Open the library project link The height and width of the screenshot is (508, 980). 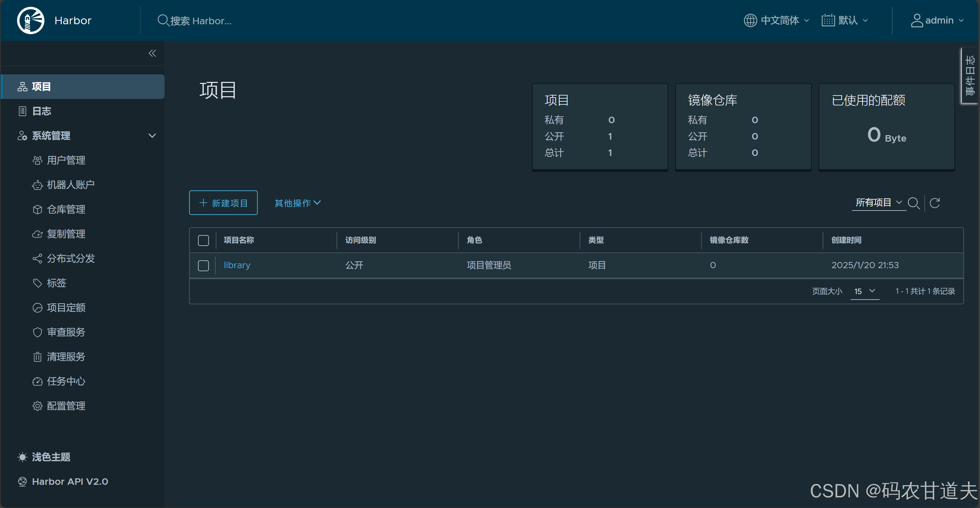coord(237,265)
